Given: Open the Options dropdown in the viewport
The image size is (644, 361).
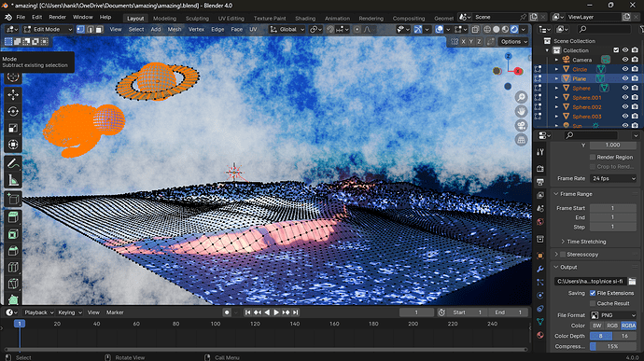Looking at the screenshot, I should pyautogui.click(x=513, y=41).
